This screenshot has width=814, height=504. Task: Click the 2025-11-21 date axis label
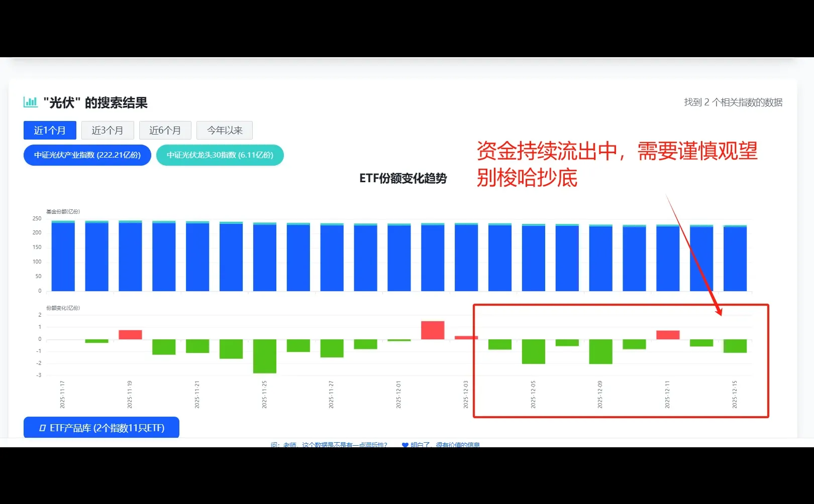(197, 395)
